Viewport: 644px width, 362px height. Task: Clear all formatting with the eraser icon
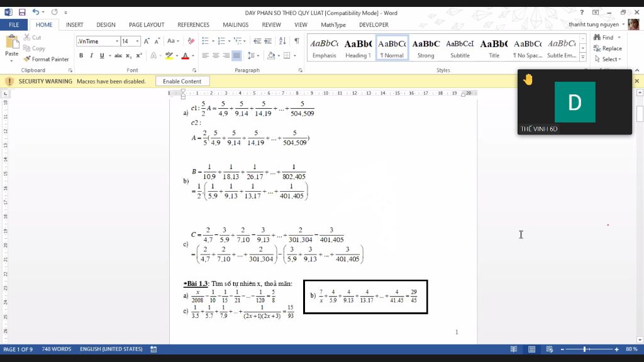tap(191, 41)
